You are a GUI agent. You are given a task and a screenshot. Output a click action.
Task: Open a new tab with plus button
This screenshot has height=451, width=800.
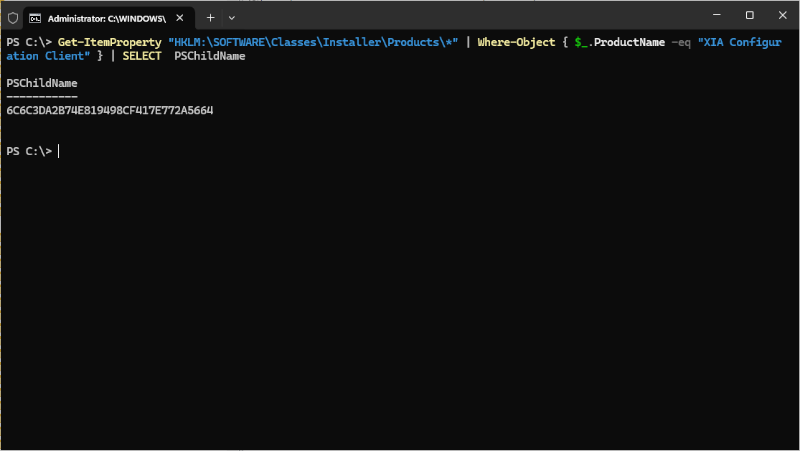210,17
